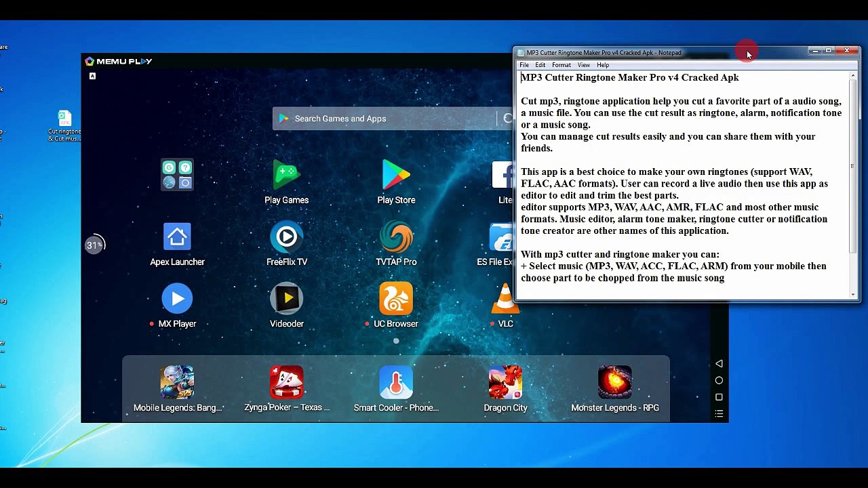Click the Notepad vertical scrollbar thumb
Viewport: 868px width, 488px height.
(853, 167)
